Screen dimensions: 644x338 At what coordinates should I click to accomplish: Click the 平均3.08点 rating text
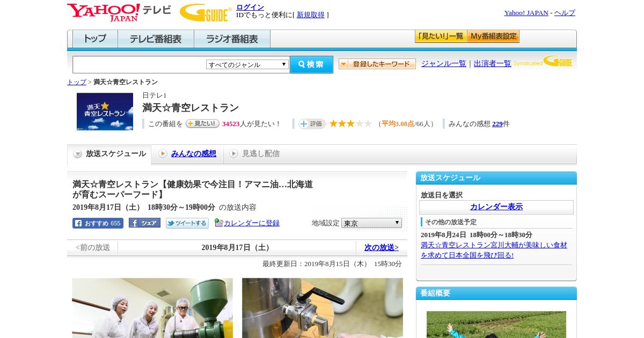(398, 124)
